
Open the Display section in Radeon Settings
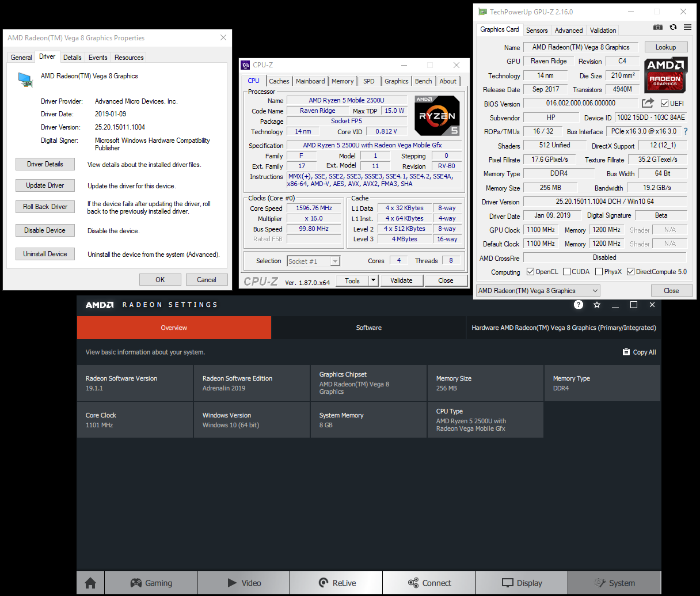tap(522, 583)
